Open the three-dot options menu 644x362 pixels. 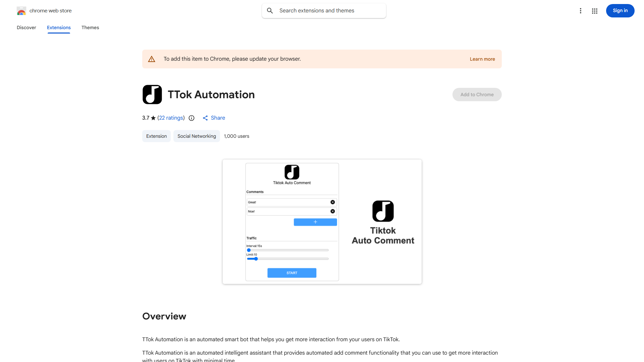coord(581,10)
